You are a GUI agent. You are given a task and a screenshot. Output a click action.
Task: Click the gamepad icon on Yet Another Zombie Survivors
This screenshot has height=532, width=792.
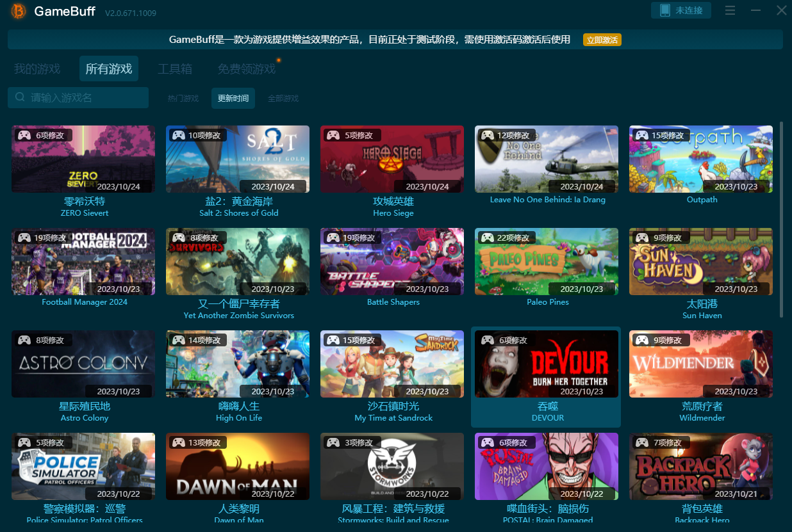[179, 238]
